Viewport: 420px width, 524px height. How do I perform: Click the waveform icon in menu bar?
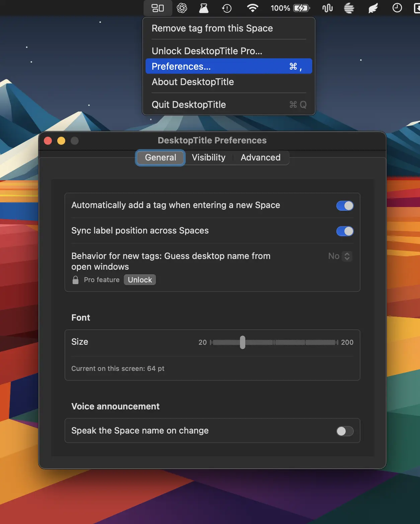pyautogui.click(x=327, y=8)
